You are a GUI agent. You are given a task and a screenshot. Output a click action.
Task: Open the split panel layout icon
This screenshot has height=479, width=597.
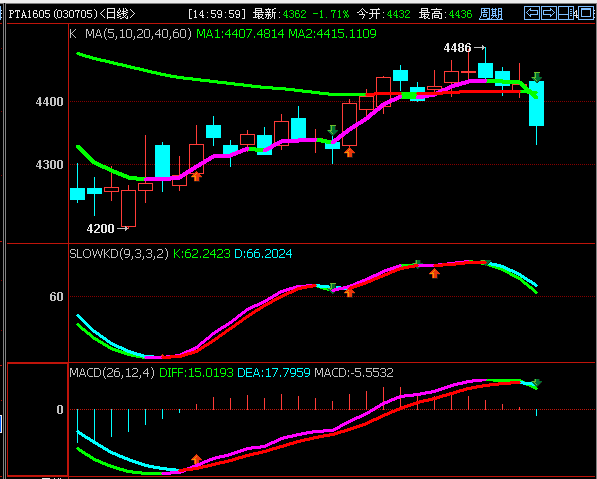coord(565,13)
